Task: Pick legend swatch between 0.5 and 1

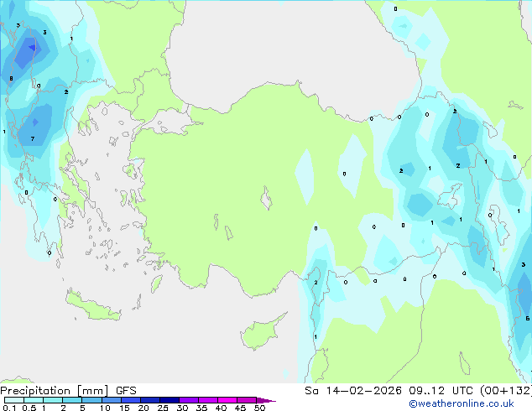Action: click(34, 400)
